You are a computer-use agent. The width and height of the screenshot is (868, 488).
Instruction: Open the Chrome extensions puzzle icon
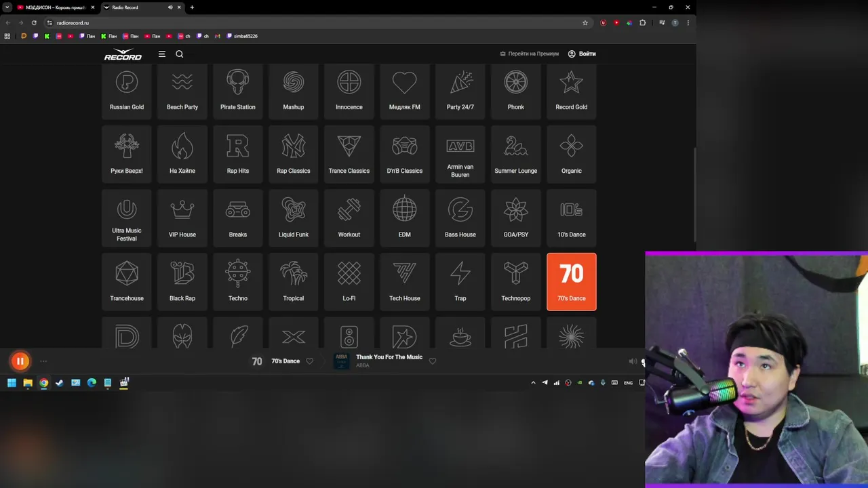point(643,22)
